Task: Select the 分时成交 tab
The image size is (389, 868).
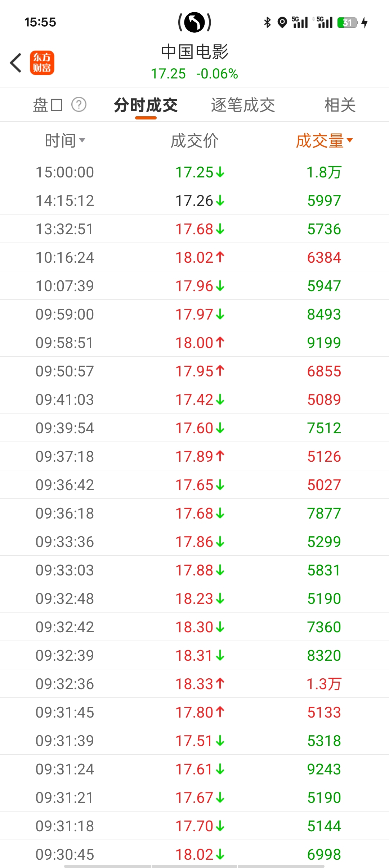Action: (146, 105)
